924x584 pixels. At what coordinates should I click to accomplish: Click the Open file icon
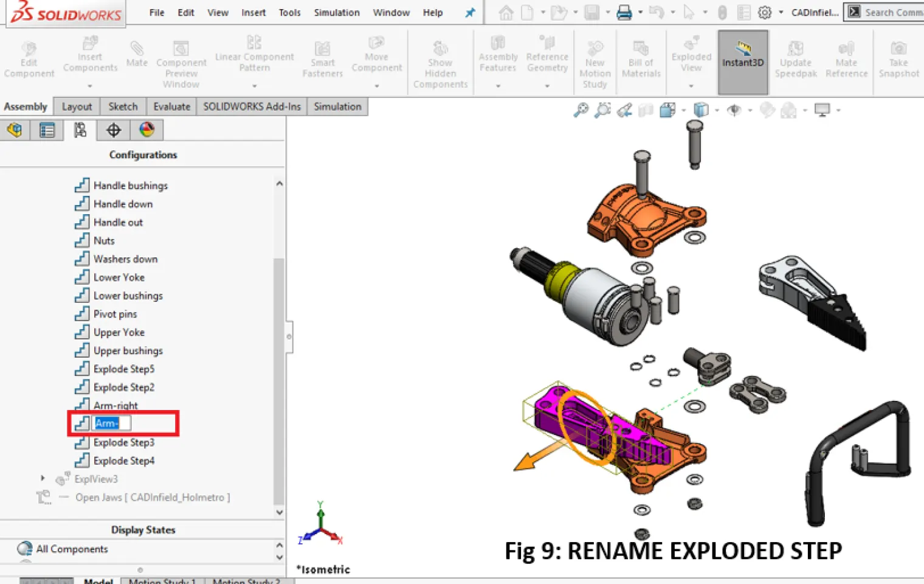(x=558, y=12)
